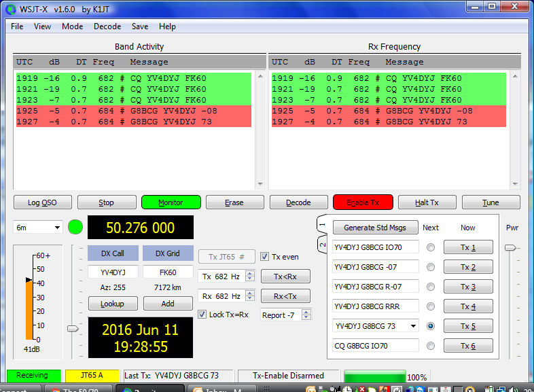Click the volume speaker tray icon
Viewport: 534px width, 392px height.
point(513,389)
